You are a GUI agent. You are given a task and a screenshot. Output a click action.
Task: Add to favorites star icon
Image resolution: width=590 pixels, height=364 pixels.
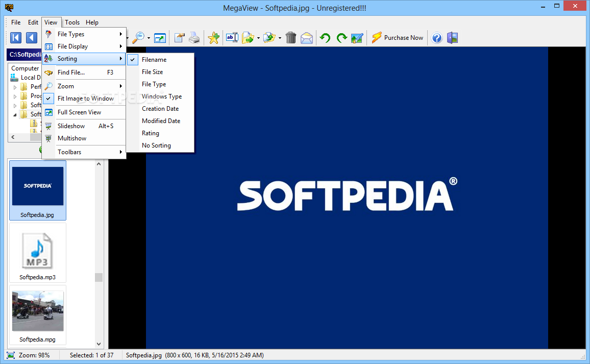pos(213,38)
